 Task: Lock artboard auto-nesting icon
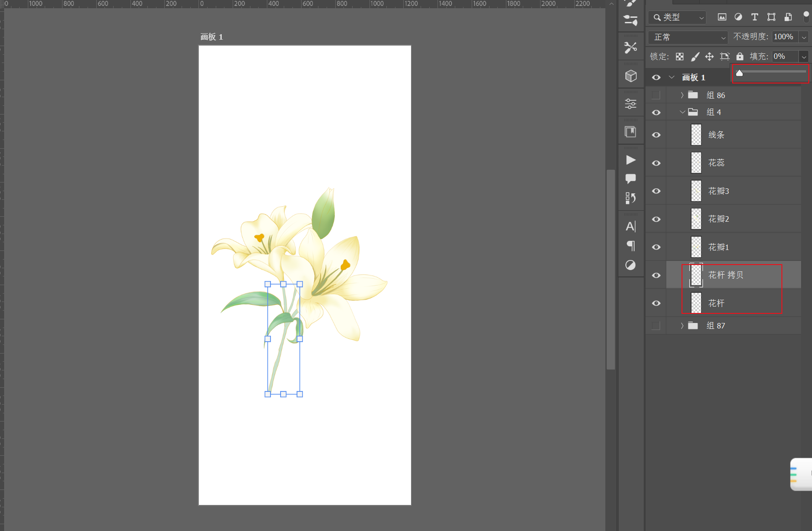pyautogui.click(x=724, y=57)
